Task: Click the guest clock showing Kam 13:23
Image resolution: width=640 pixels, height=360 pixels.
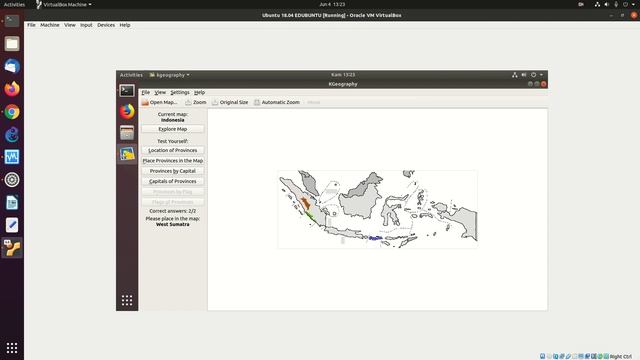Action: [343, 75]
